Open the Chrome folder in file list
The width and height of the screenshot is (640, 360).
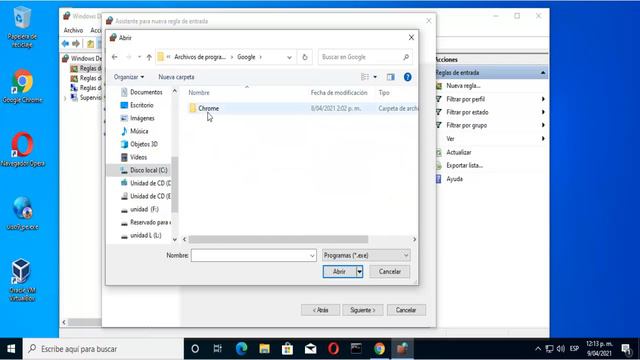tap(208, 108)
